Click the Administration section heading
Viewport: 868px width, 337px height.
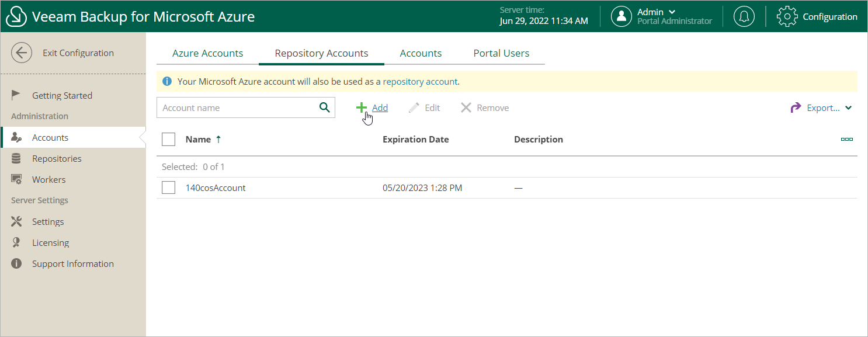pos(40,116)
